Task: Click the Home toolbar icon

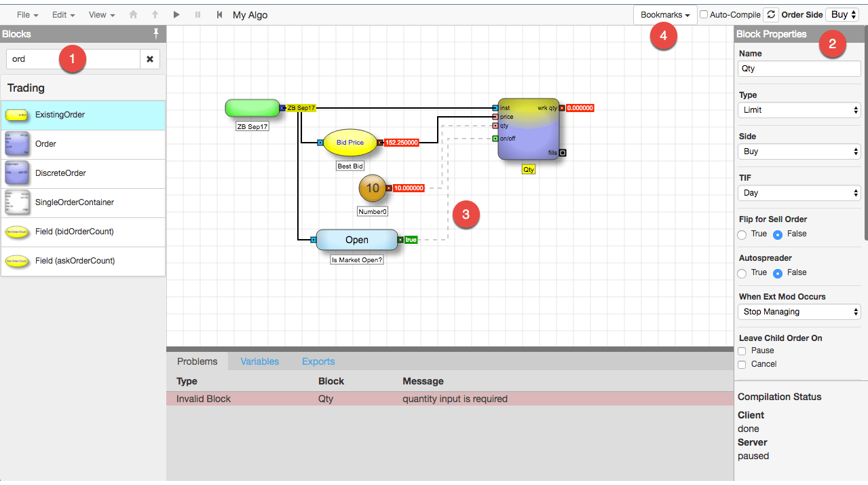Action: (x=133, y=14)
